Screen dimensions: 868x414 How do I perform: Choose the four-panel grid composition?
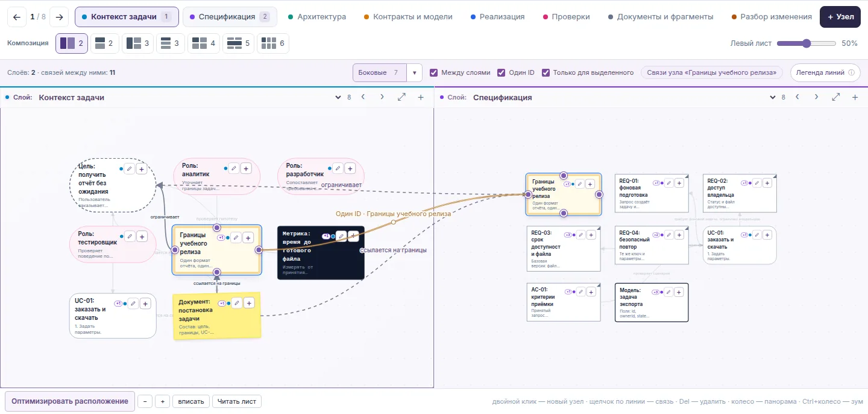204,43
